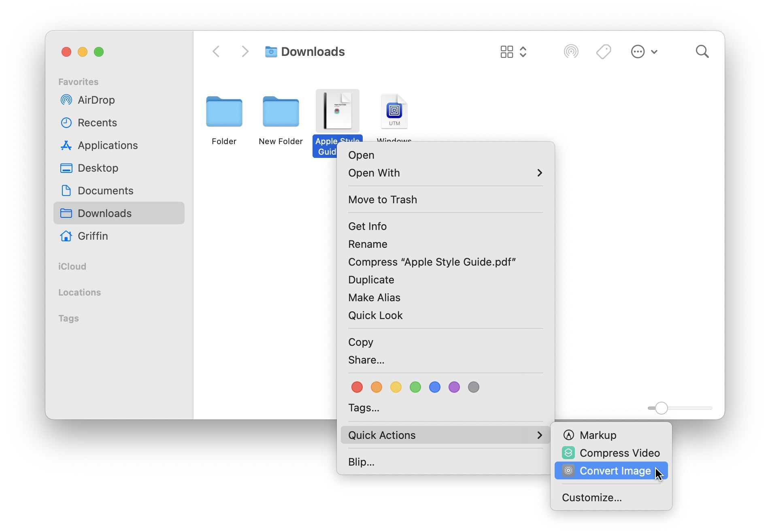Open the Applications sidebar item
The image size is (770, 532).
click(107, 145)
